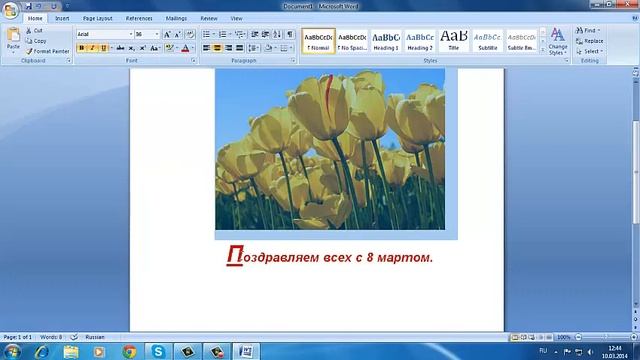The width and height of the screenshot is (640, 360).
Task: Justify paragraph text
Action: coord(239,48)
